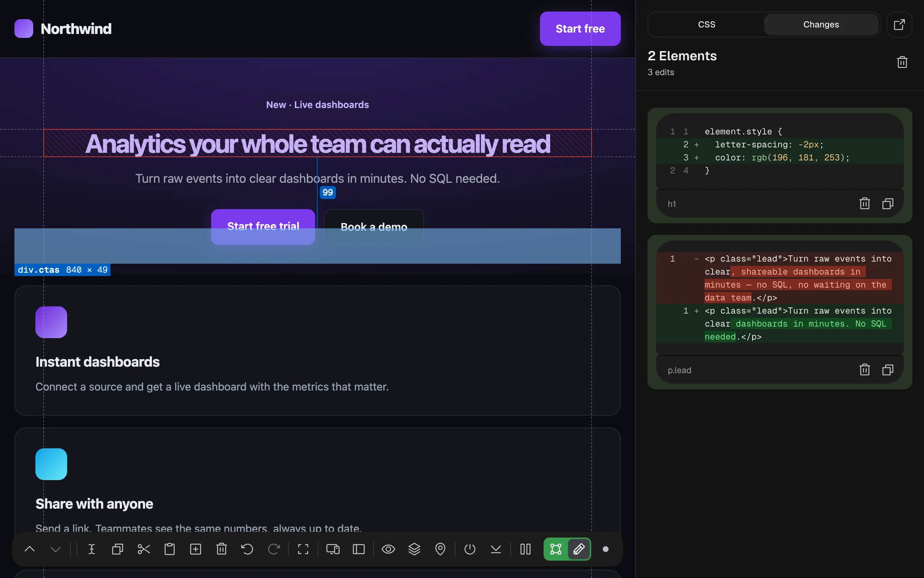
Task: Click the location pin icon
Action: [x=440, y=549]
